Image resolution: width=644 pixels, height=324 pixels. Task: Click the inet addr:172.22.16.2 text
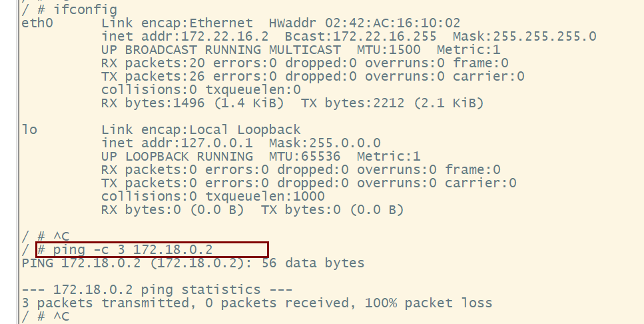(185, 37)
